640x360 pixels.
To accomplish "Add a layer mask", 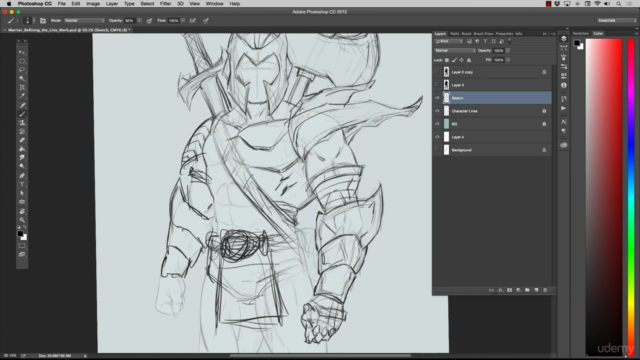I will point(509,290).
